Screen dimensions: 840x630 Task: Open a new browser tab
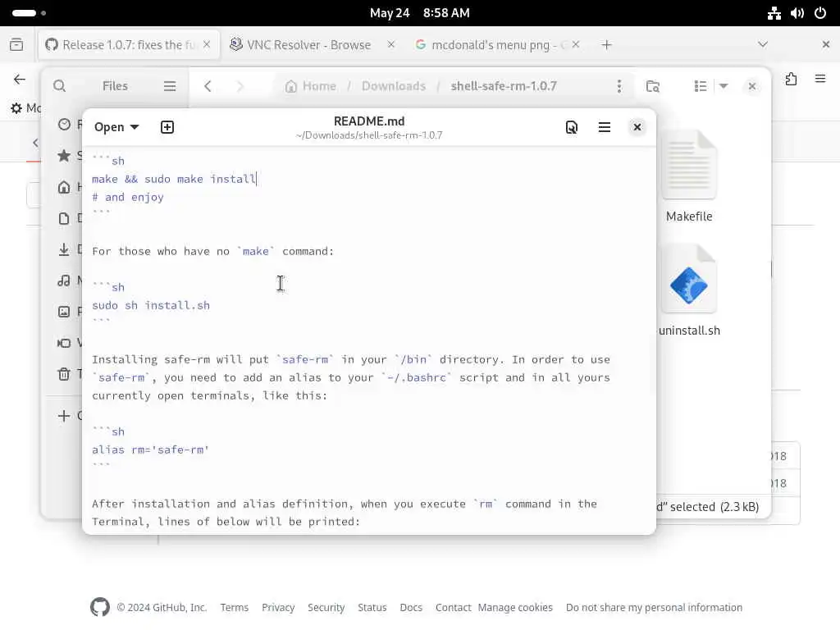click(x=606, y=45)
